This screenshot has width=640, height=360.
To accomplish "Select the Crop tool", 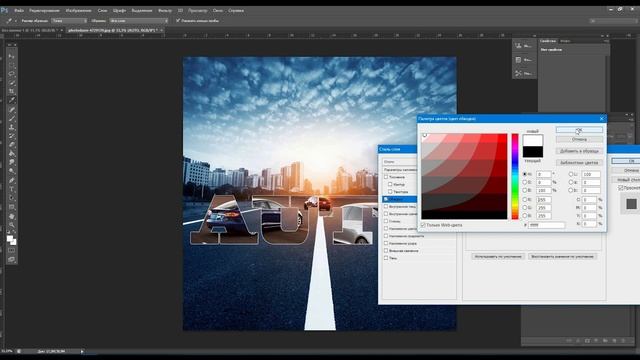I will (11, 91).
